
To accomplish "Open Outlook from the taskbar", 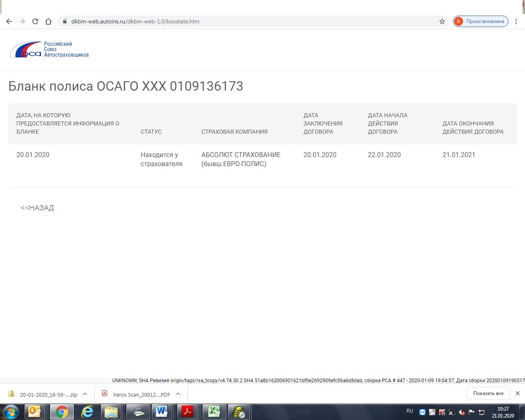I will pos(35,411).
